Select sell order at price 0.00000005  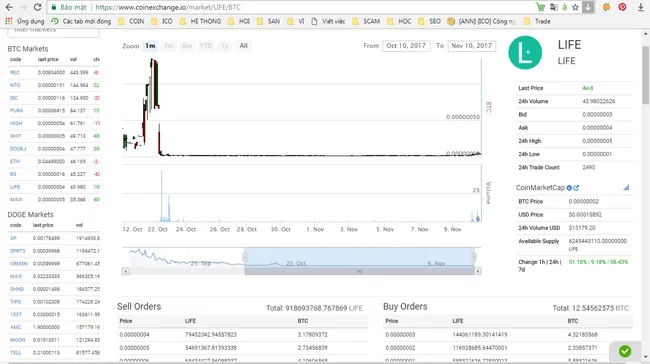pyautogui.click(x=242, y=348)
